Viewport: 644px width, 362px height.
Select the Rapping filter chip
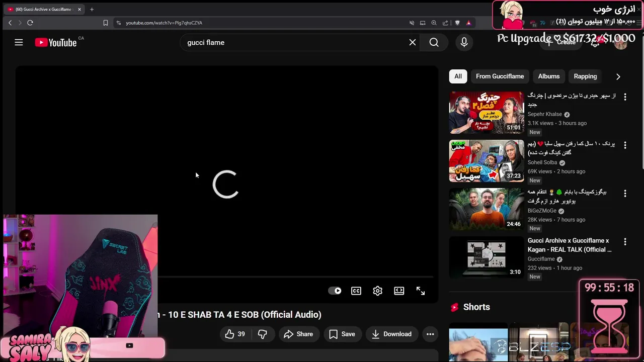click(585, 76)
